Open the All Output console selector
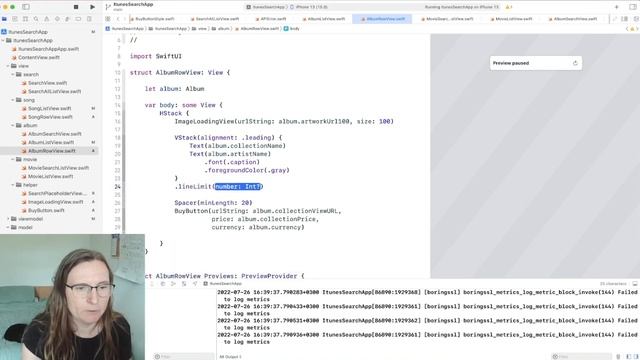640x360 pixels. point(231,357)
